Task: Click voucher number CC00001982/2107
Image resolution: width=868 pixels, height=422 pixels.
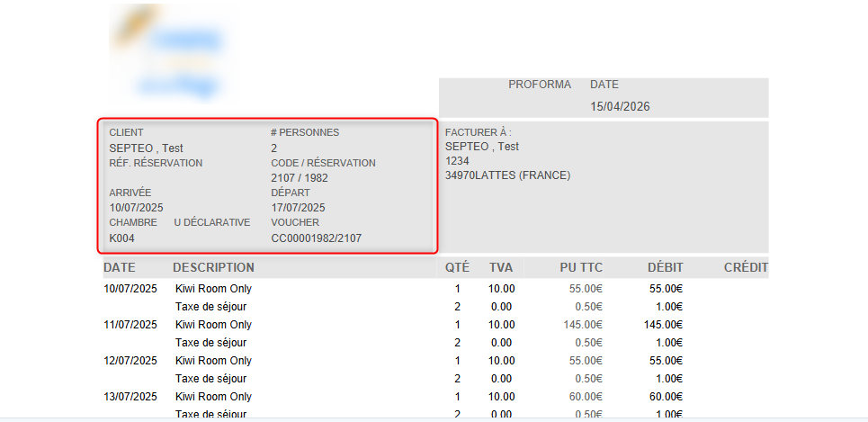Action: tap(317, 238)
